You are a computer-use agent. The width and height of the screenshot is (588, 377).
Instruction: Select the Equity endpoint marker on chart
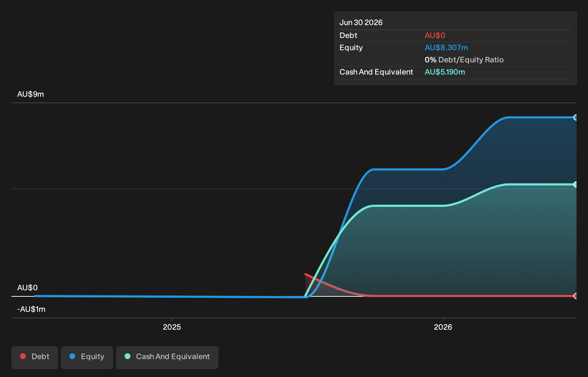575,118
